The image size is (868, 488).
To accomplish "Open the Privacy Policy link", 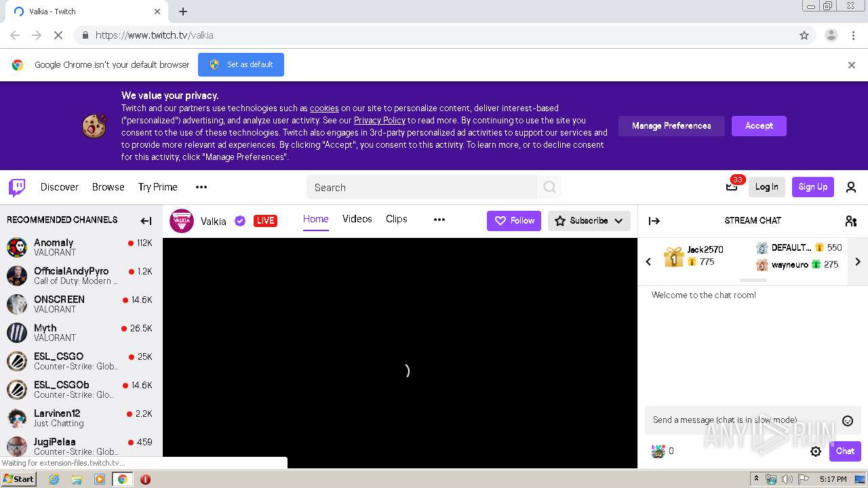I will point(380,121).
